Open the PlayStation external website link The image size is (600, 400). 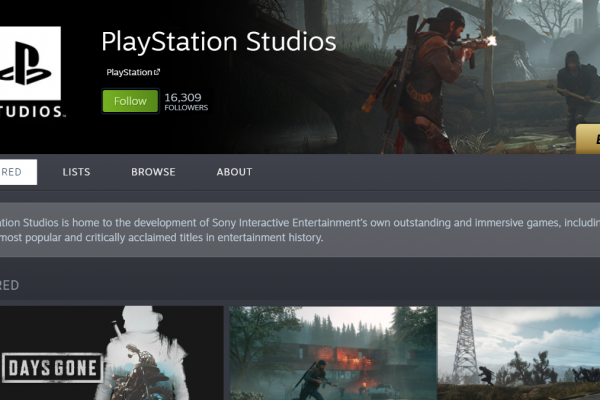pyautogui.click(x=133, y=72)
